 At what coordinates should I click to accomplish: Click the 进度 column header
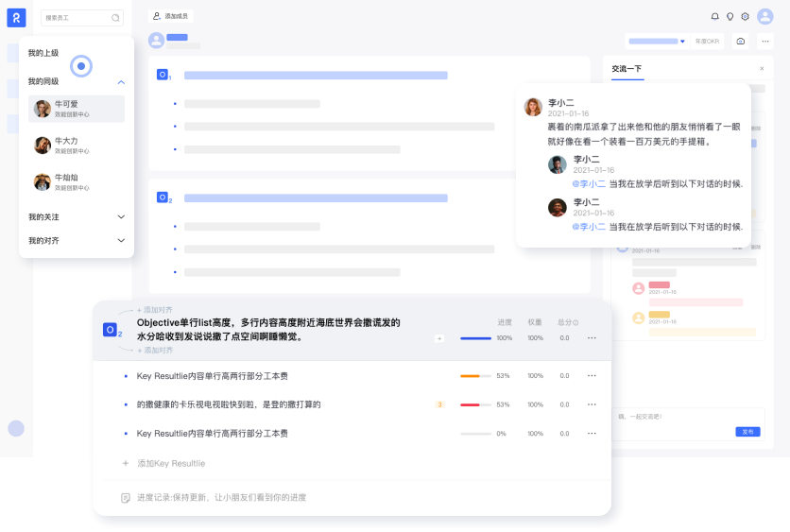click(505, 322)
